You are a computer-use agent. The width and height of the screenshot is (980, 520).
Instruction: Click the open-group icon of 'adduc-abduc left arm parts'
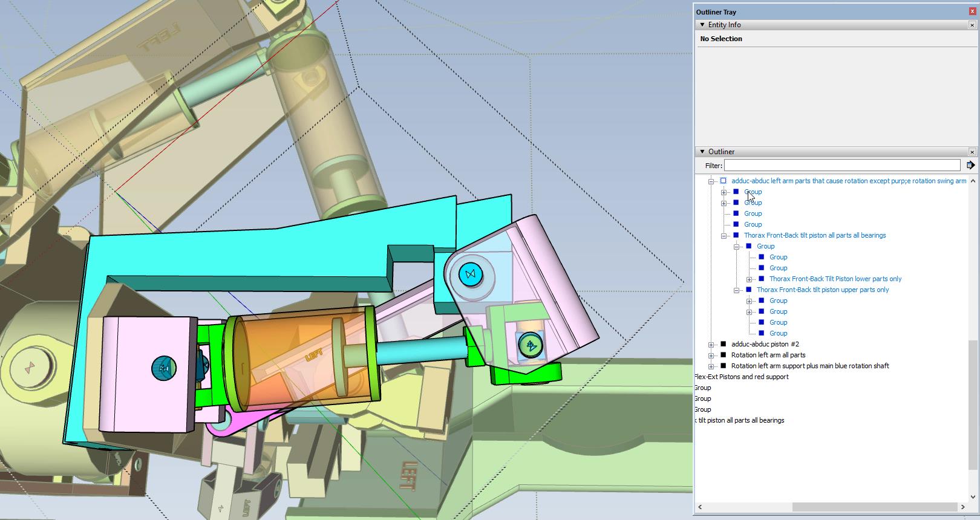point(724,181)
